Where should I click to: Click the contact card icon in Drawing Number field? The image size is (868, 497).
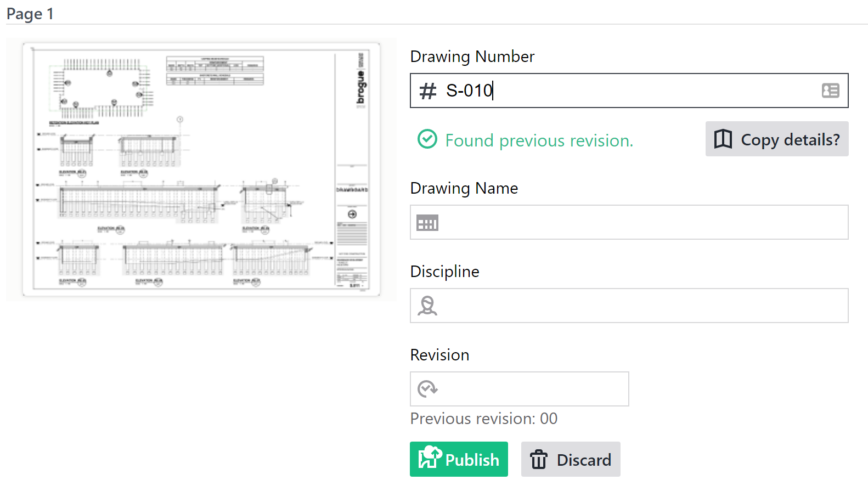830,91
